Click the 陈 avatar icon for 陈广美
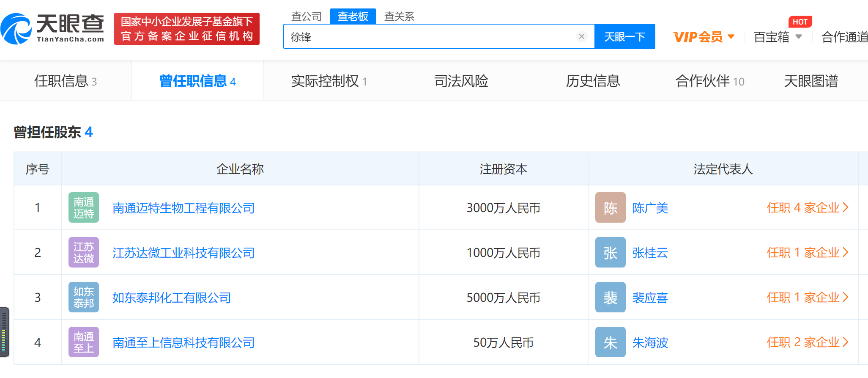 pos(610,208)
